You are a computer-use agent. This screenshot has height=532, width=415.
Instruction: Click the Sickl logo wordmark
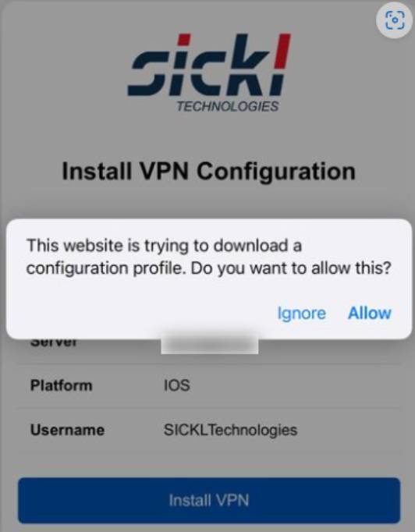pyautogui.click(x=209, y=65)
